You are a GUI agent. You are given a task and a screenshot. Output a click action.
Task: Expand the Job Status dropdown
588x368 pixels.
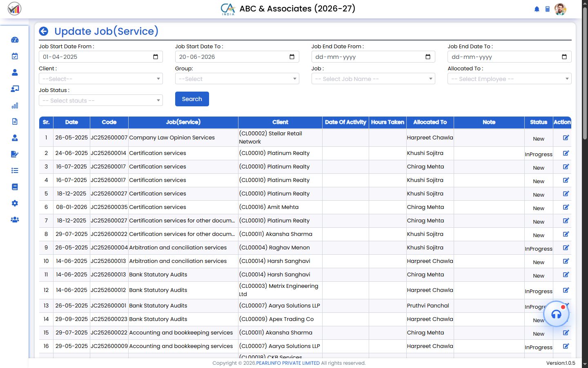[101, 100]
